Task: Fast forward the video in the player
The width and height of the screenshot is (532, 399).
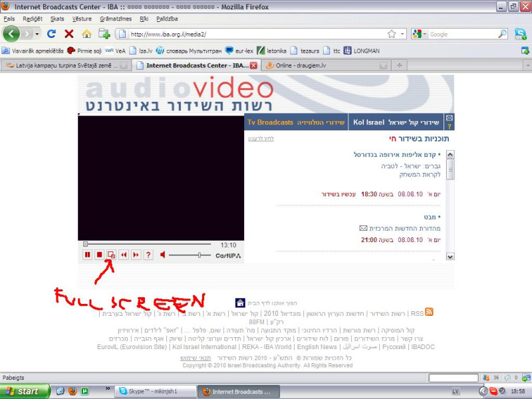Action: click(x=136, y=255)
